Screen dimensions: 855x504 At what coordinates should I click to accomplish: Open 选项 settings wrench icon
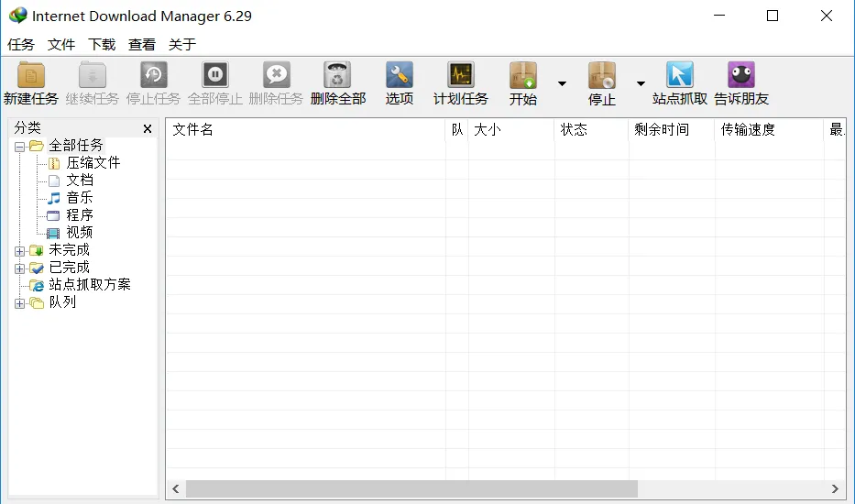pos(400,75)
